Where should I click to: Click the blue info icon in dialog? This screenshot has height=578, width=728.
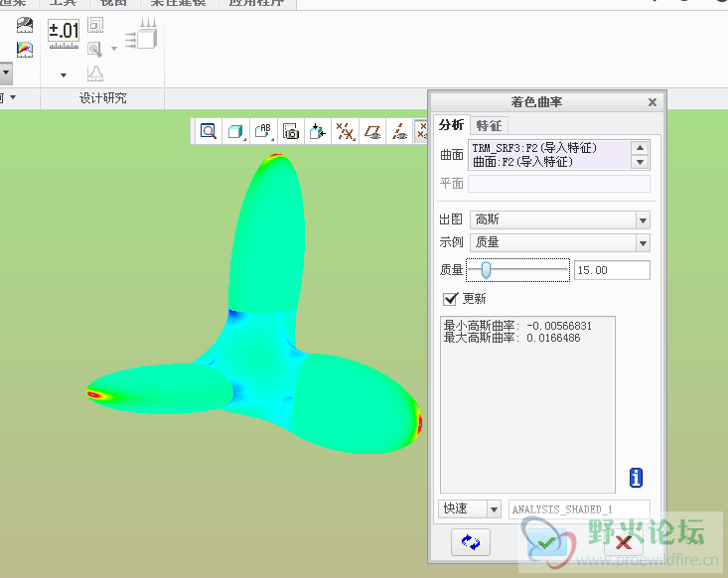coord(636,478)
